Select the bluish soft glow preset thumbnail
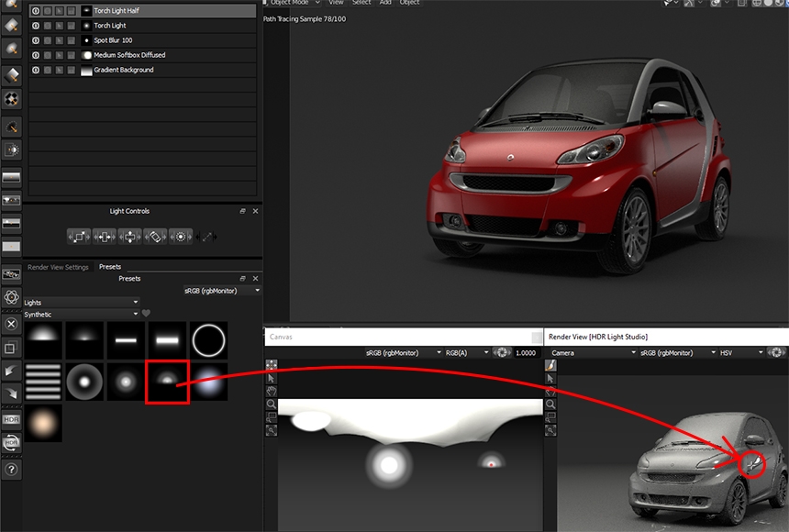Viewport: 789px width, 532px height. [x=208, y=382]
